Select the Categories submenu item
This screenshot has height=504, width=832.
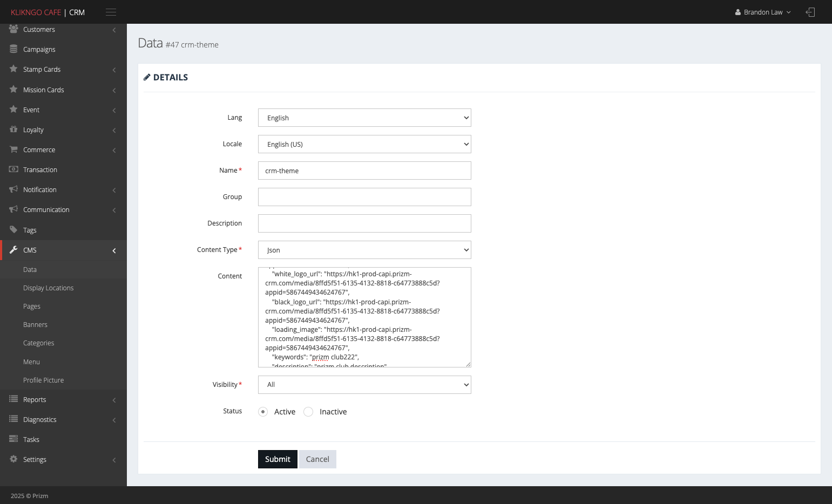[x=38, y=343]
